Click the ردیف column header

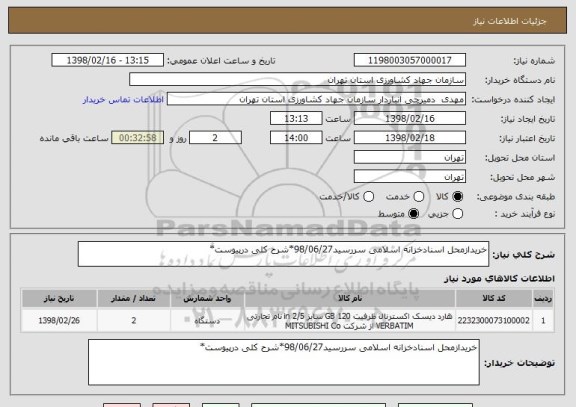coord(543,298)
